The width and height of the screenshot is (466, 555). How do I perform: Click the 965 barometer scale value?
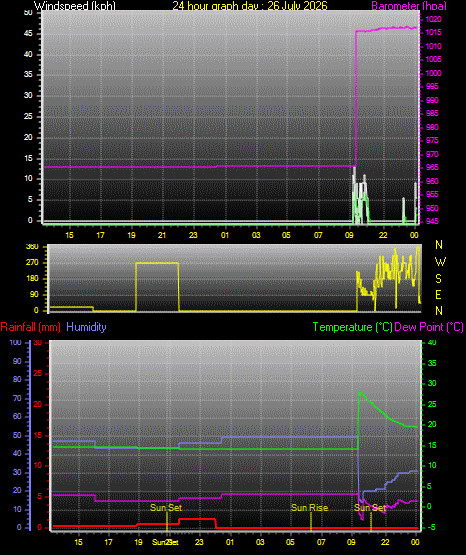click(x=432, y=167)
